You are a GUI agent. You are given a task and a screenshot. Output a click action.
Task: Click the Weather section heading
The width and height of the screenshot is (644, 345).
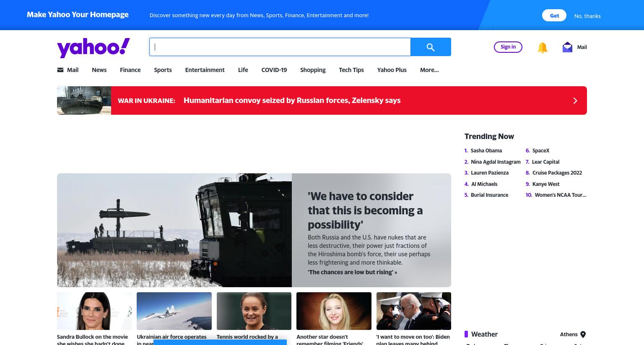pos(484,334)
